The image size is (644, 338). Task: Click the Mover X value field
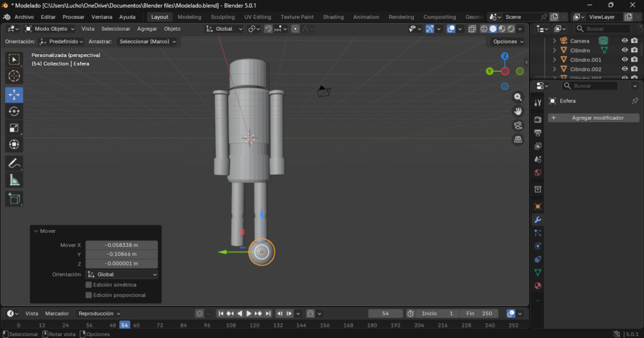pos(121,245)
